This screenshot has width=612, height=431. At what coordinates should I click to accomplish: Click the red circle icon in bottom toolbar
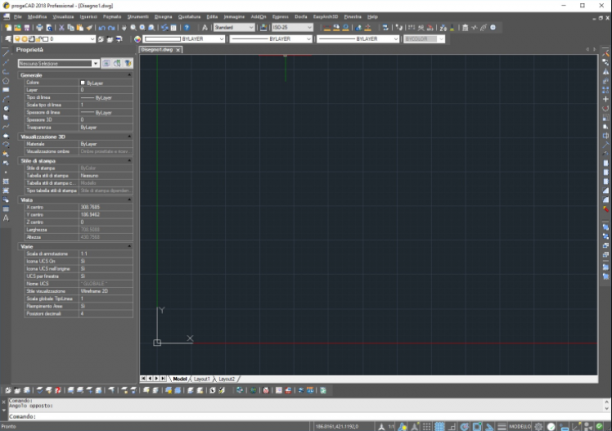click(266, 390)
